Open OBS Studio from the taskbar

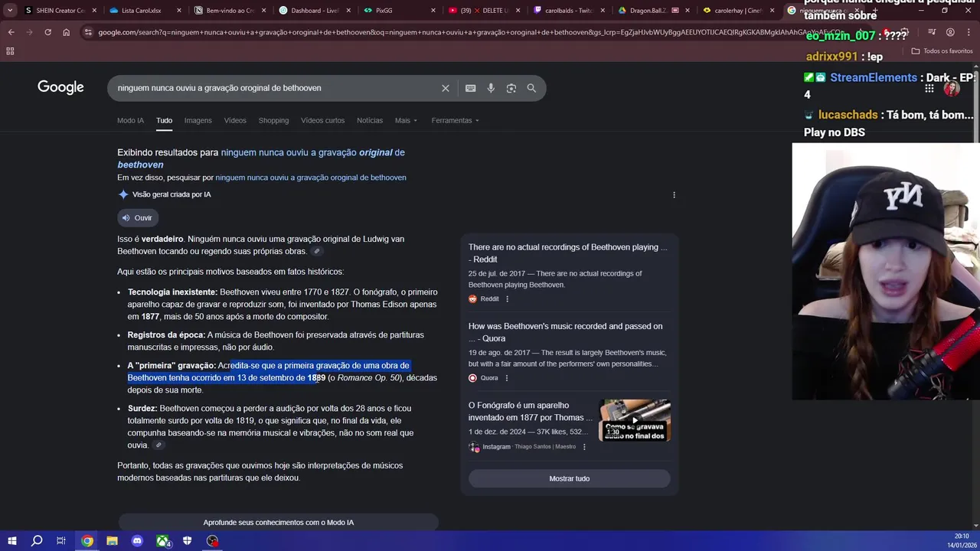[213, 541]
